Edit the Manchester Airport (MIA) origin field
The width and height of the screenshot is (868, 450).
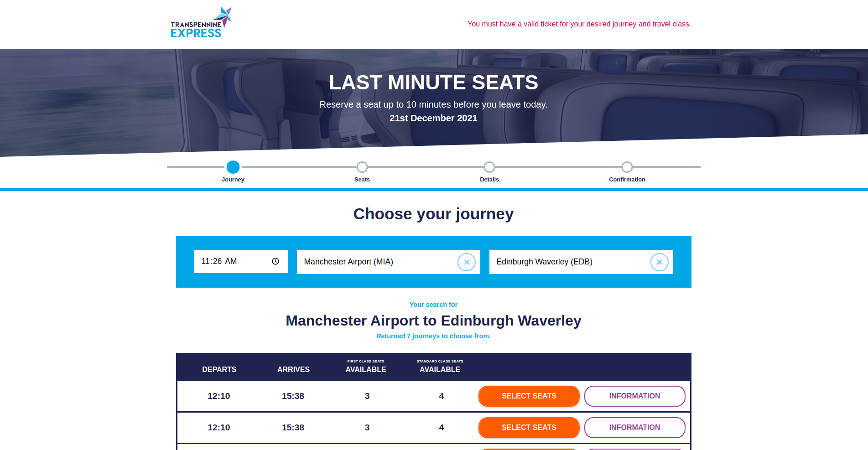[x=374, y=262]
